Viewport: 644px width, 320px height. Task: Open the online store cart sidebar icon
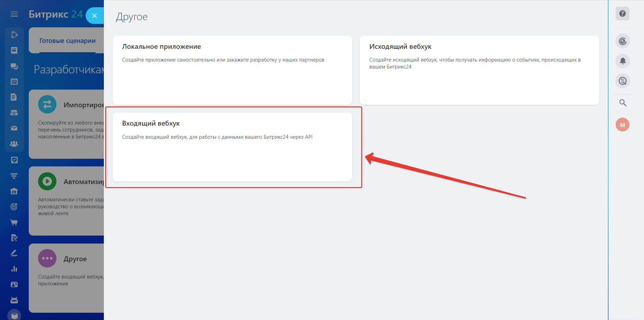(14, 222)
